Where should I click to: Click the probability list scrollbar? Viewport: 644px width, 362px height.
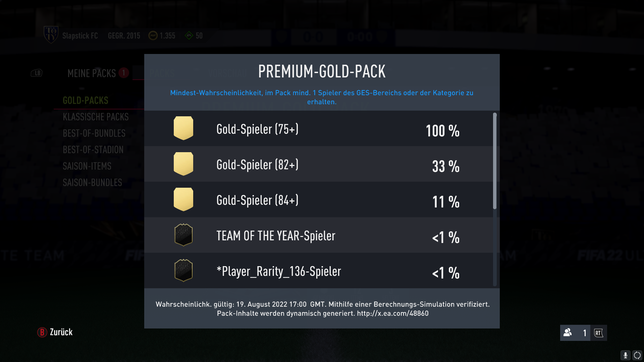click(x=495, y=161)
